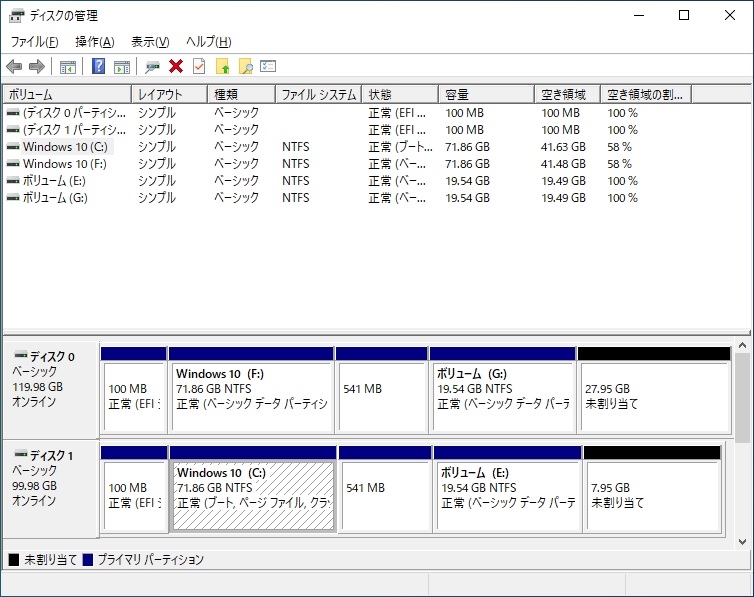Click ディスク 1 label with 99.98 GB
The height and width of the screenshot is (597, 754).
tap(50, 489)
